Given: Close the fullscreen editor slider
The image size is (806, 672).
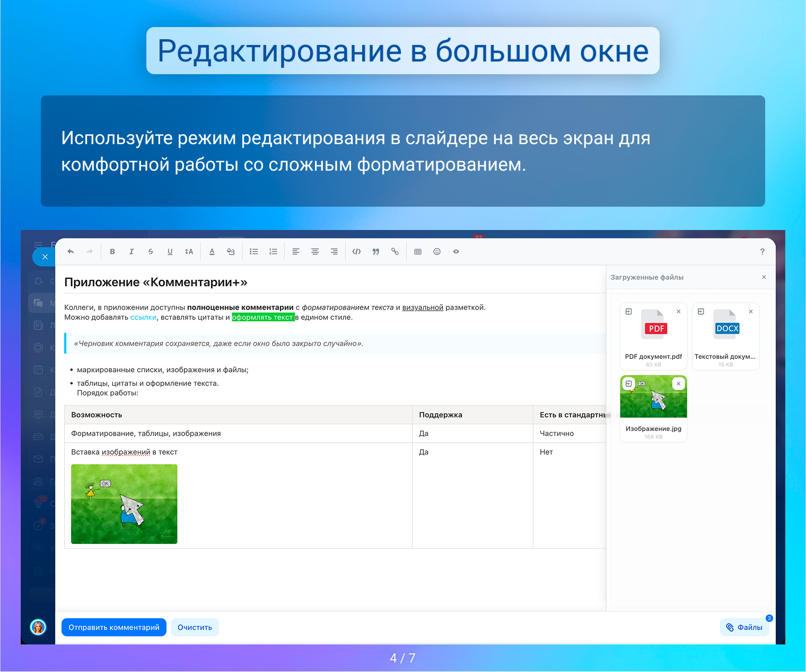Looking at the screenshot, I should [45, 257].
